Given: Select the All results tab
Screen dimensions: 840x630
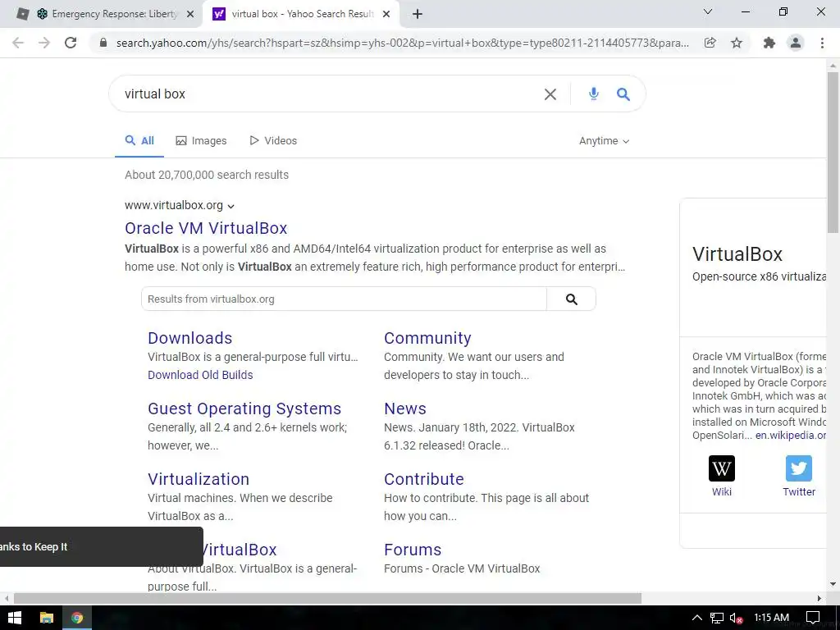Looking at the screenshot, I should [139, 141].
